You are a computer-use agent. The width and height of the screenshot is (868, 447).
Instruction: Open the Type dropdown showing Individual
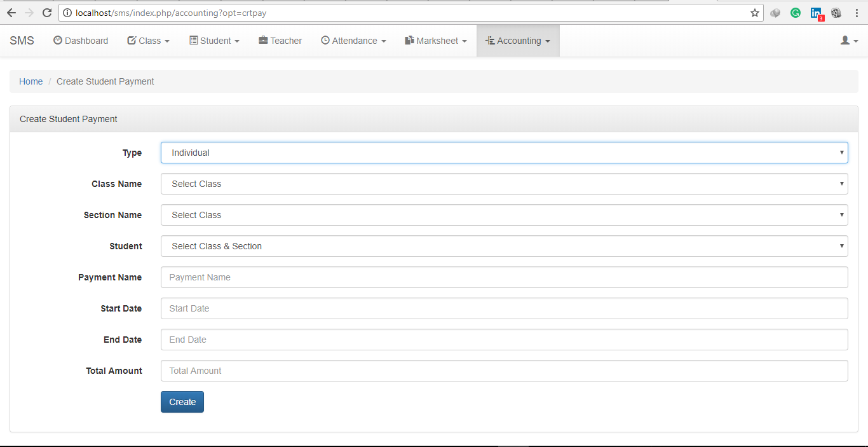[504, 153]
